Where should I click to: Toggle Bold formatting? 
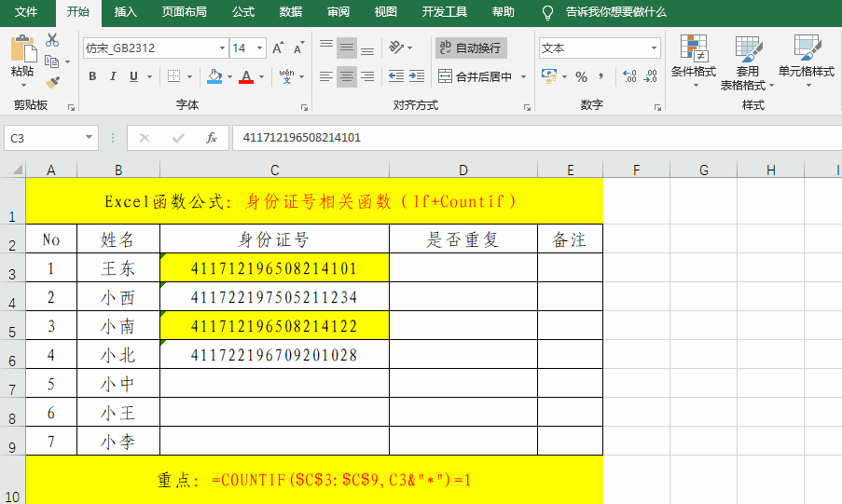pyautogui.click(x=92, y=76)
